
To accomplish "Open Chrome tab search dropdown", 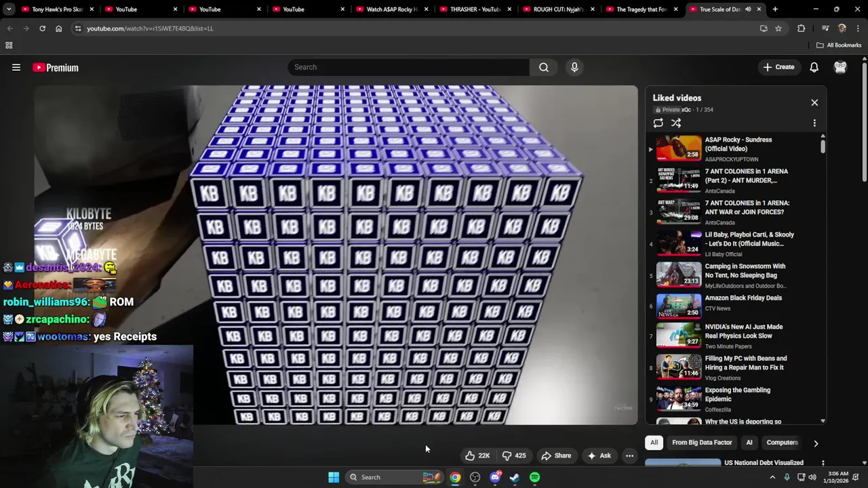I will click(x=9, y=9).
